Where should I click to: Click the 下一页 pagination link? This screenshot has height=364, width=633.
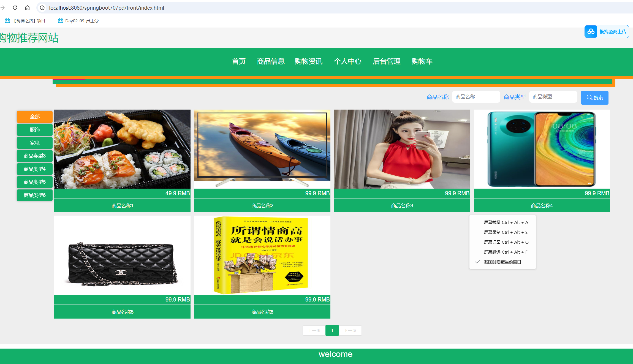(x=350, y=330)
